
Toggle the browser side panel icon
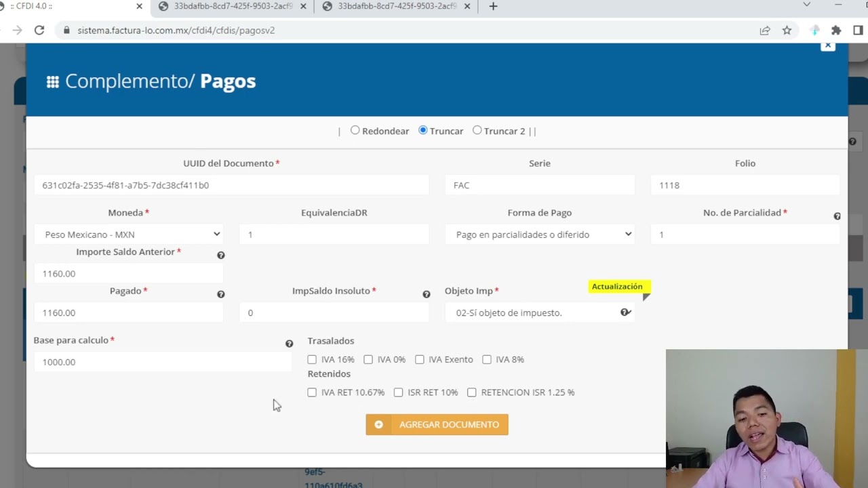(x=858, y=30)
